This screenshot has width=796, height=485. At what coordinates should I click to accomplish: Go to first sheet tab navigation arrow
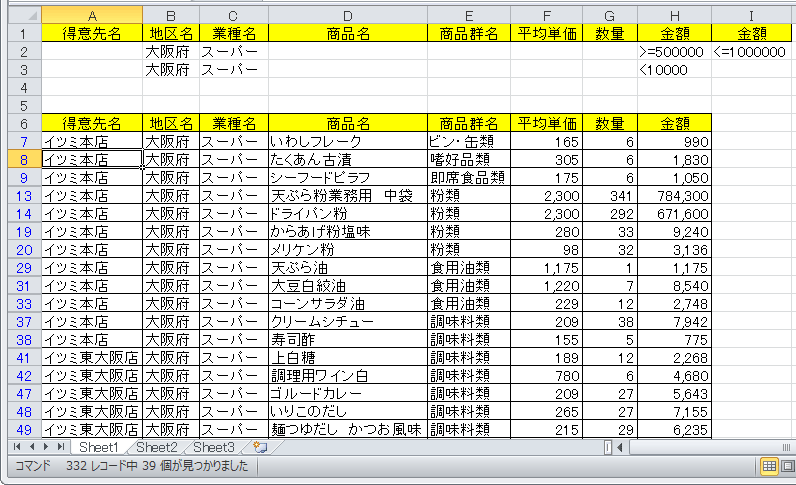point(16,447)
